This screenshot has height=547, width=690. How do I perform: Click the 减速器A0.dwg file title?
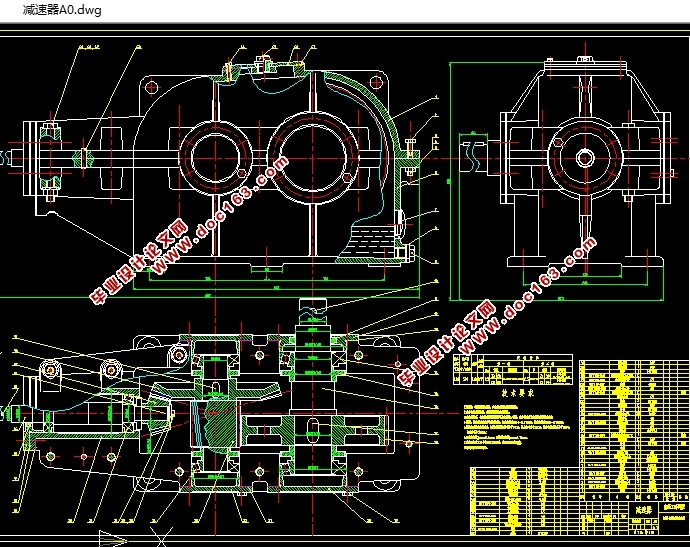tap(62, 10)
